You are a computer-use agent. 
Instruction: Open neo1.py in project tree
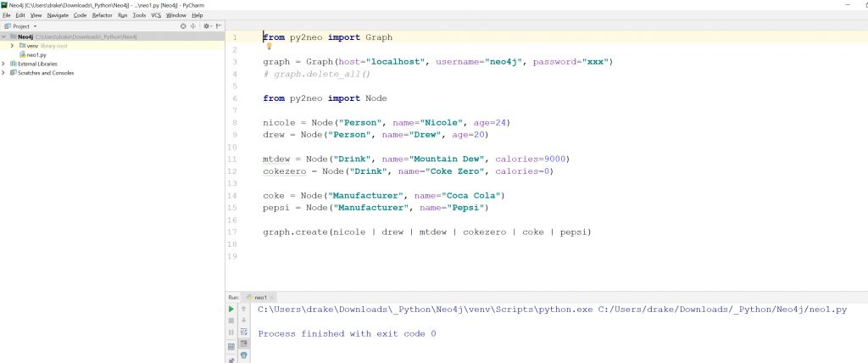click(x=36, y=54)
